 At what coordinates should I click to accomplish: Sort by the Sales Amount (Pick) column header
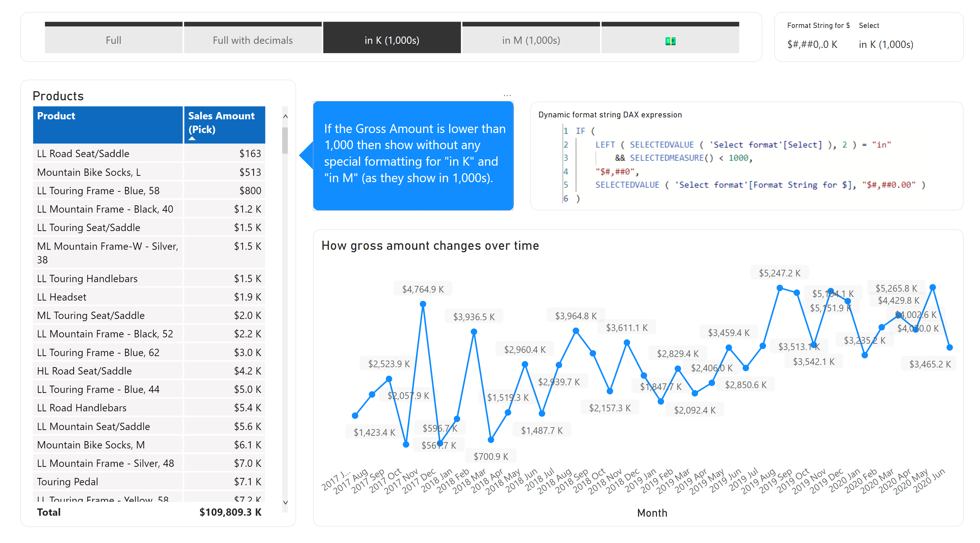pos(224,124)
